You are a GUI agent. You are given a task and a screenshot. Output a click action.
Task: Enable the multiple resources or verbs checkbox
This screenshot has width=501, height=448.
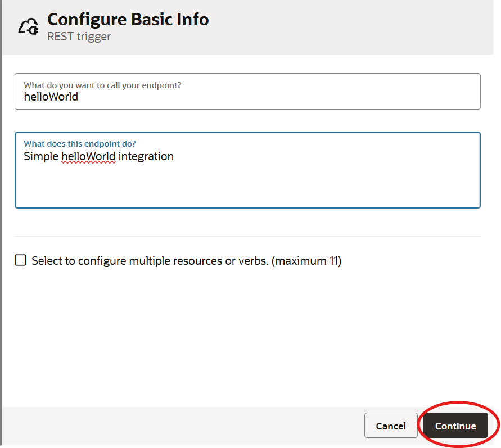point(20,260)
